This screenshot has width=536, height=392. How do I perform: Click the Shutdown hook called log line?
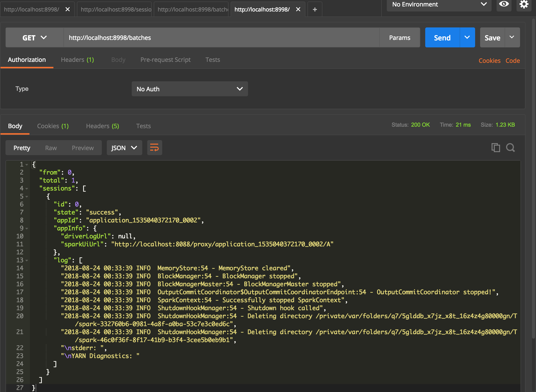click(x=194, y=308)
